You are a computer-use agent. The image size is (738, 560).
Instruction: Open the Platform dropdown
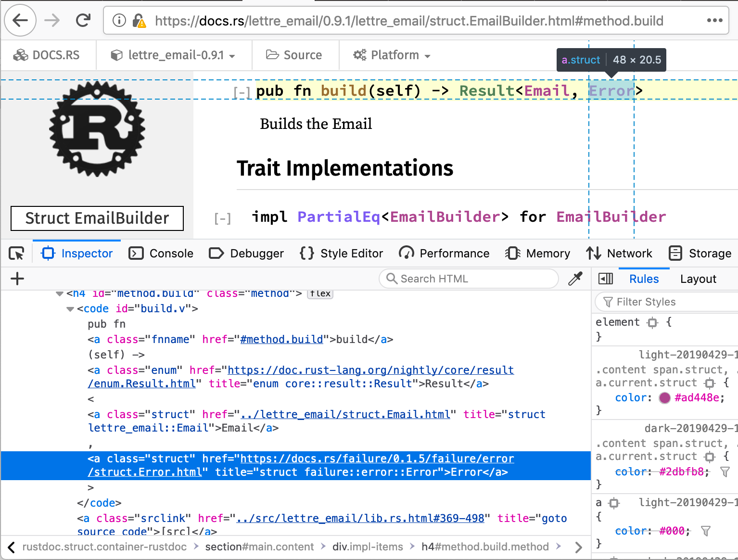point(391,55)
